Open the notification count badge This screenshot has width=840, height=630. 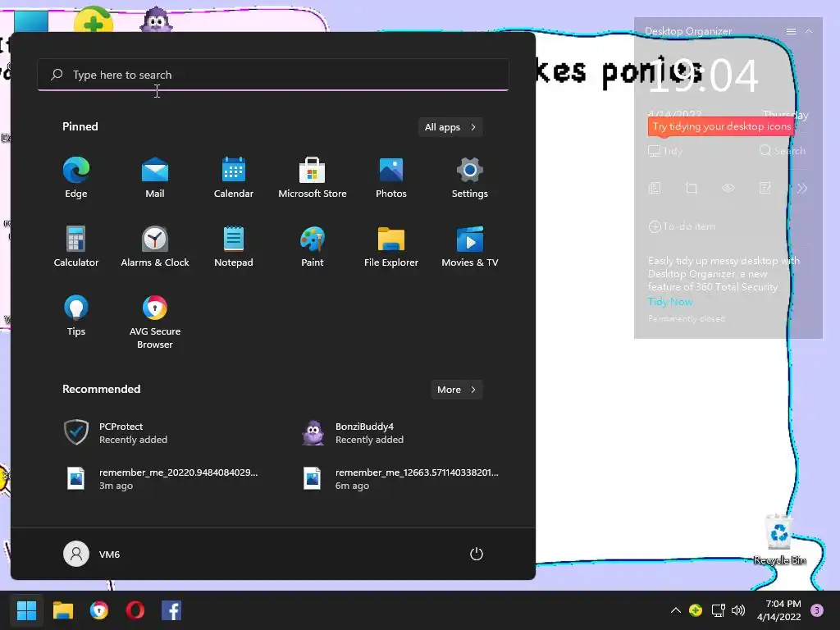point(817,610)
